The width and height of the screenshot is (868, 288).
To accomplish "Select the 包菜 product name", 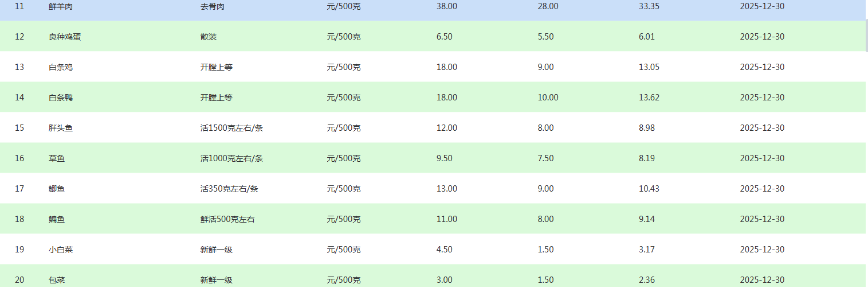I will point(56,280).
